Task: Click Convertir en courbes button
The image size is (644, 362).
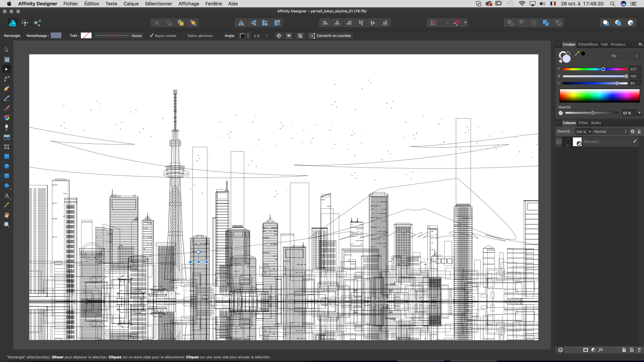Action: [x=330, y=36]
